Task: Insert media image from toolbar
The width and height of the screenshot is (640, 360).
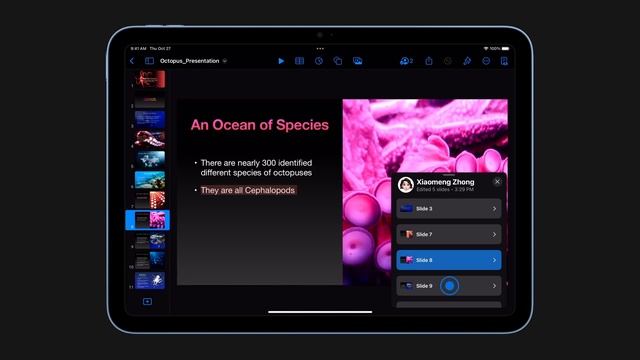Action: pos(358,61)
